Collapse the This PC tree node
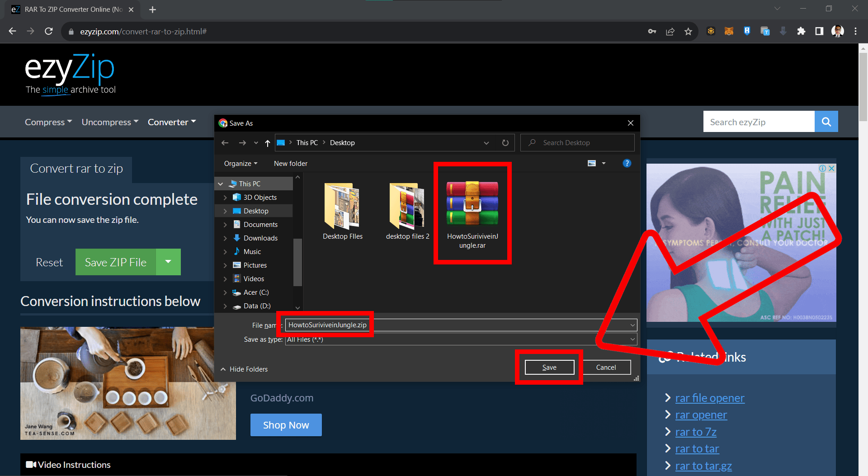Image resolution: width=868 pixels, height=476 pixels. coord(221,184)
